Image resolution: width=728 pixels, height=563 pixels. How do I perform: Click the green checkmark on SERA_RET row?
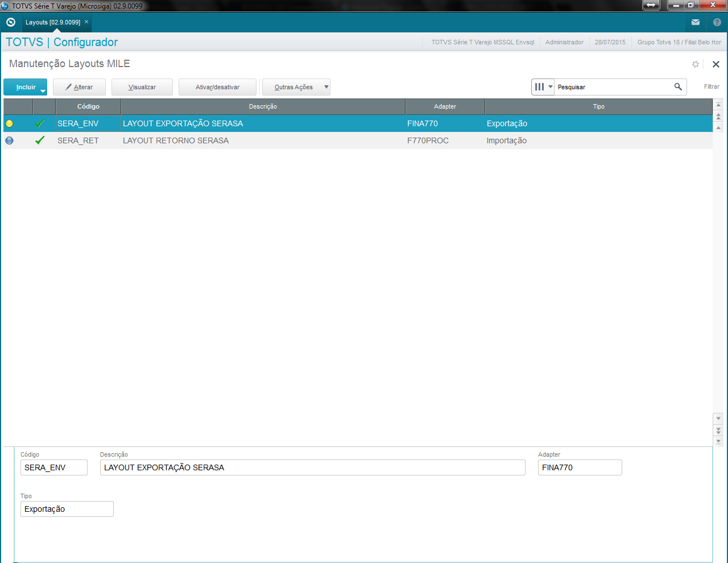click(40, 140)
